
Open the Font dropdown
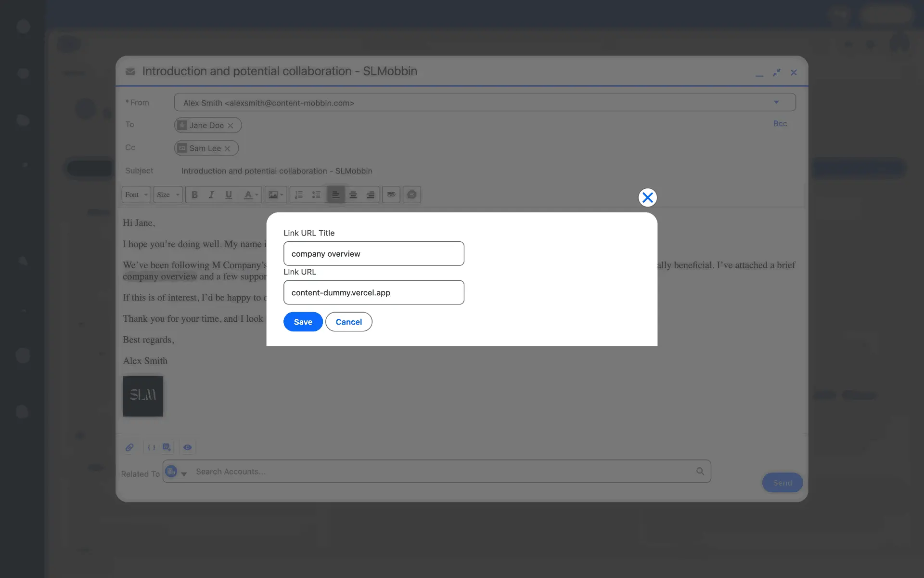click(x=136, y=195)
